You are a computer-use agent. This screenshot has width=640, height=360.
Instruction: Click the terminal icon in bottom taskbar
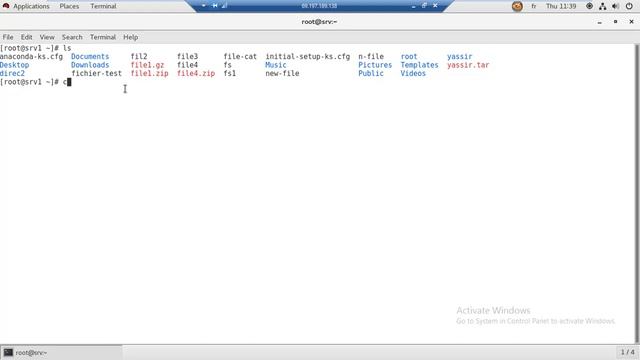tap(8, 353)
